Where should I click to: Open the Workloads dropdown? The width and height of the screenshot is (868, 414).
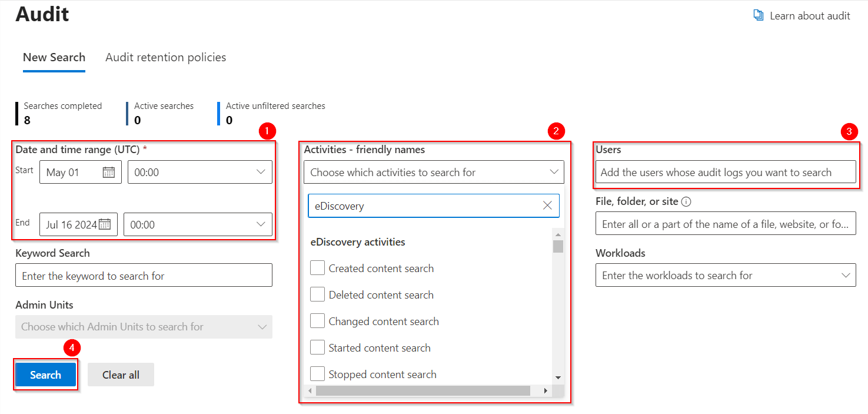[x=845, y=275]
